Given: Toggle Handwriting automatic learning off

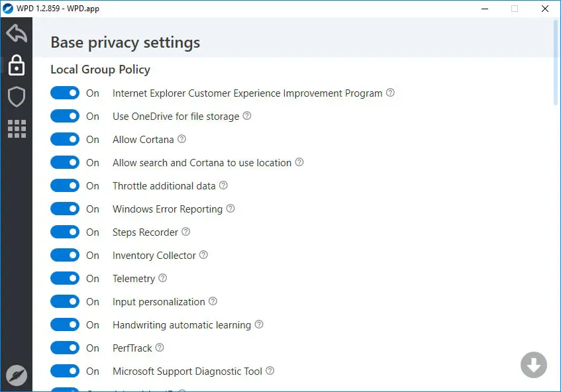Looking at the screenshot, I should point(65,325).
